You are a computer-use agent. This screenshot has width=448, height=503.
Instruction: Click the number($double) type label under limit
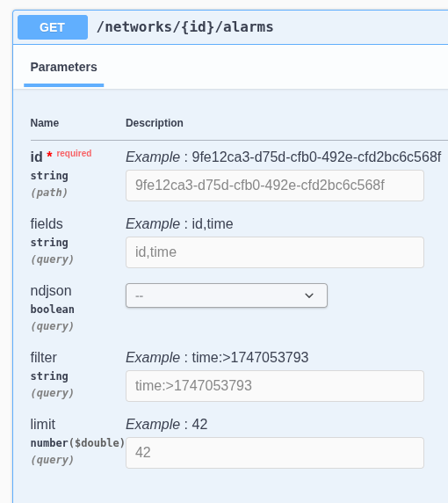77,442
